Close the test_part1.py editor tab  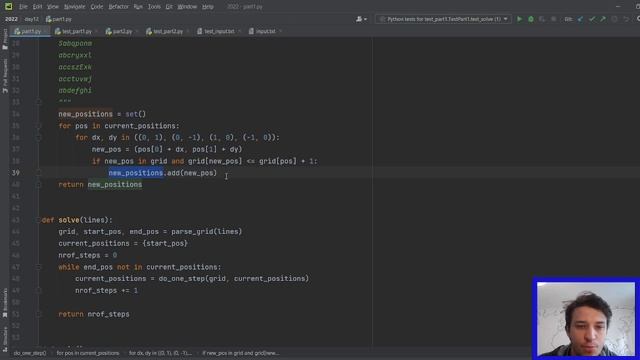(96, 31)
